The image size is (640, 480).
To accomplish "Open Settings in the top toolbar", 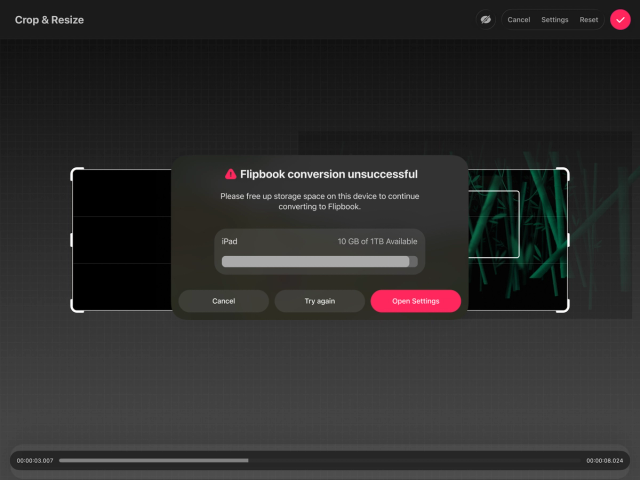I will (x=554, y=20).
